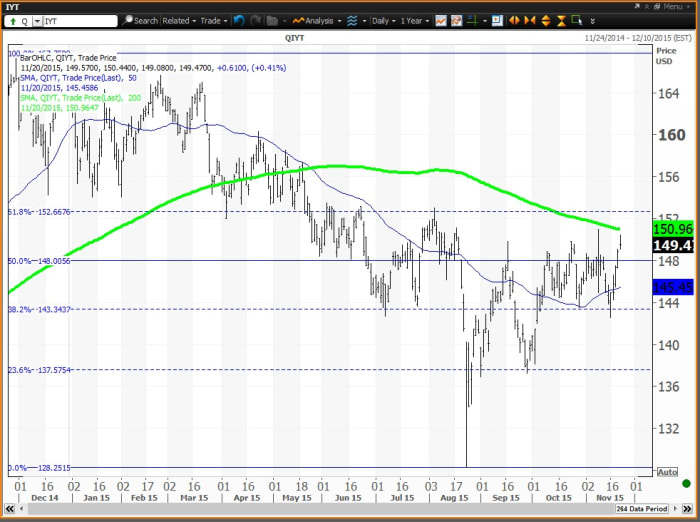This screenshot has width=700, height=522.
Task: Click the undo arrow icon
Action: pos(239,20)
